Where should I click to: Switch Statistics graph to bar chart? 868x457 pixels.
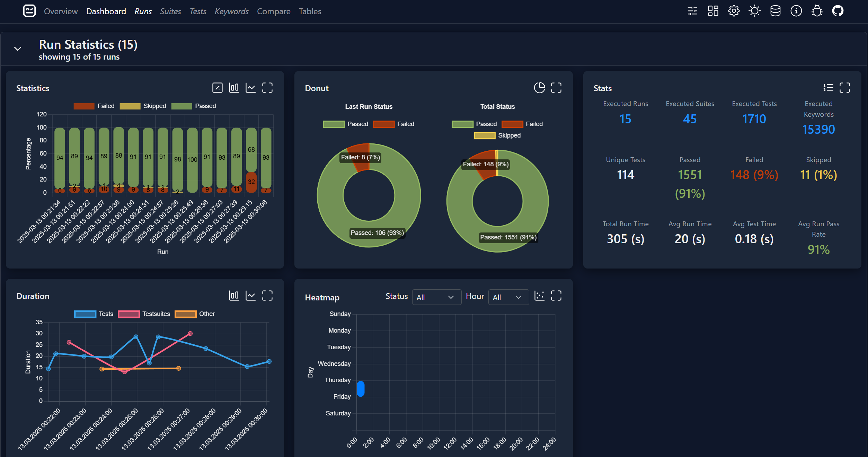click(234, 88)
